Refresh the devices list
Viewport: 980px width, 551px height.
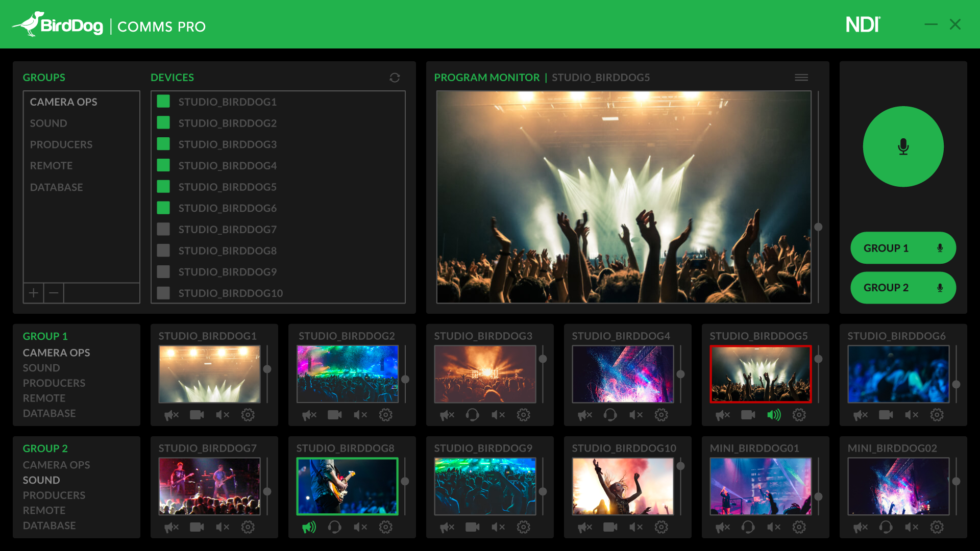395,78
